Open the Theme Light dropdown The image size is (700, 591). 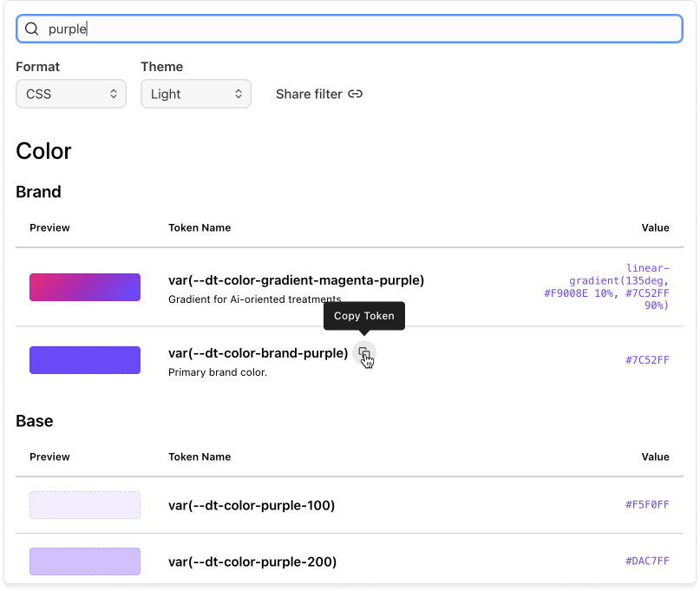pyautogui.click(x=196, y=94)
